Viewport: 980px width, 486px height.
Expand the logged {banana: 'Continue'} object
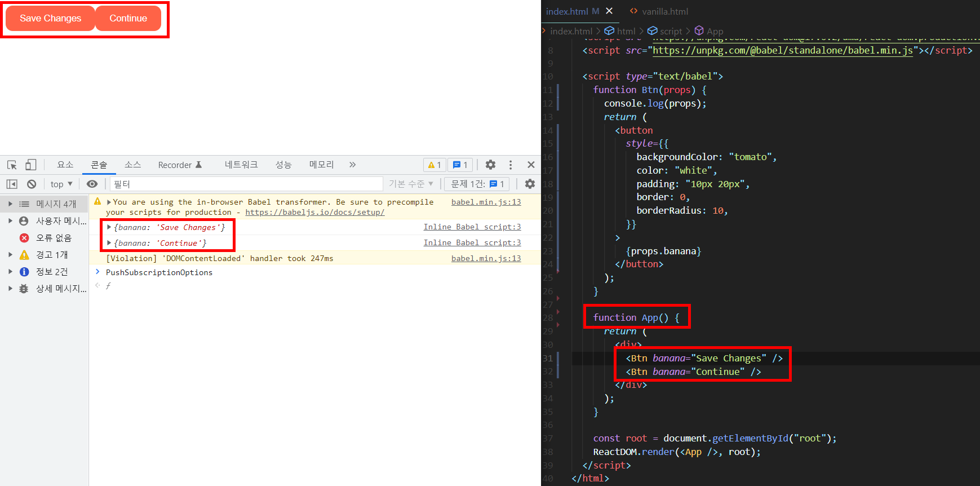[x=109, y=243]
